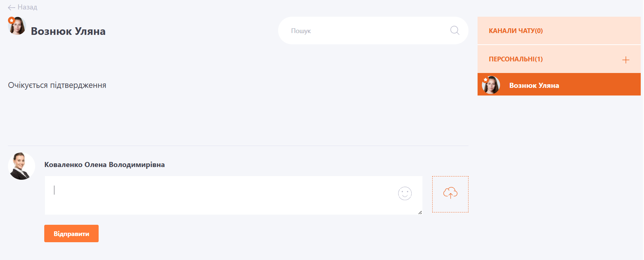644x260 pixels.
Task: Click the back arrow icon next to Назад
Action: (12, 7)
